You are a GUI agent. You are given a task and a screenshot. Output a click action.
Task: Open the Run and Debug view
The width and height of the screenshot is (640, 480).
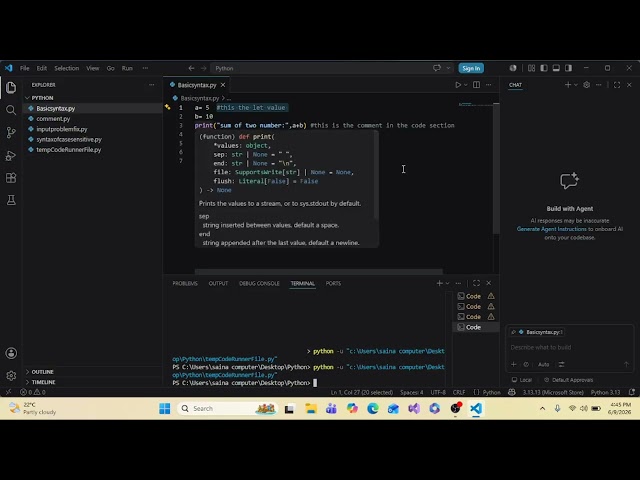(11, 155)
